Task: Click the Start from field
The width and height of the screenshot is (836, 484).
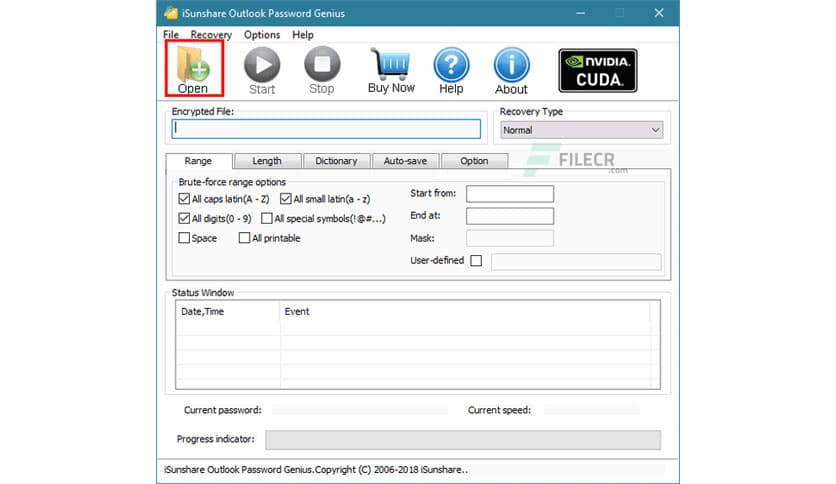Action: click(510, 193)
